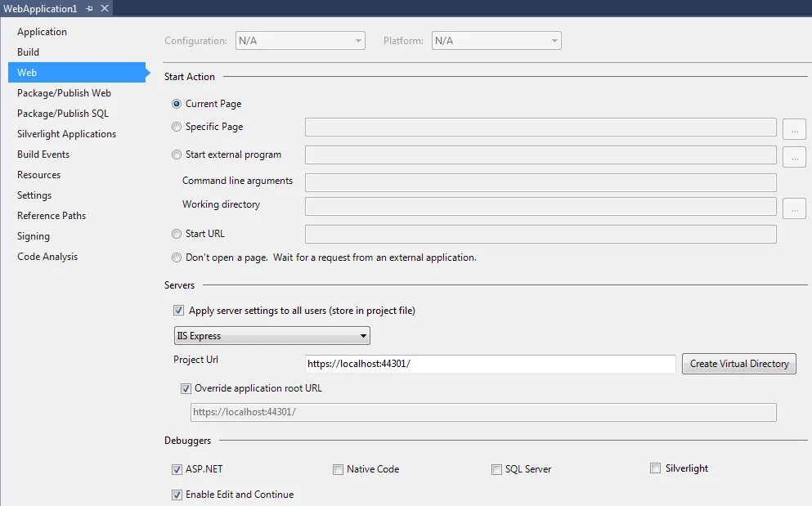Browse for the external program

click(x=794, y=157)
